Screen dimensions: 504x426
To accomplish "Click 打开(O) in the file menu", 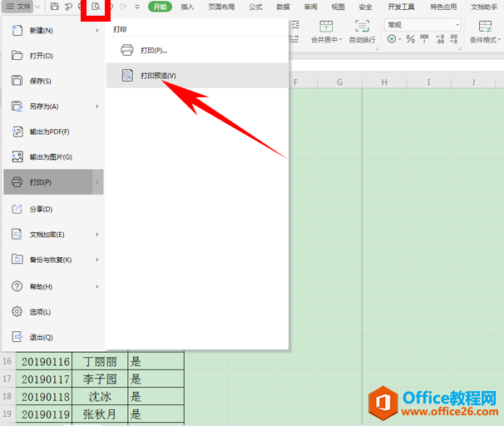I will coord(53,56).
